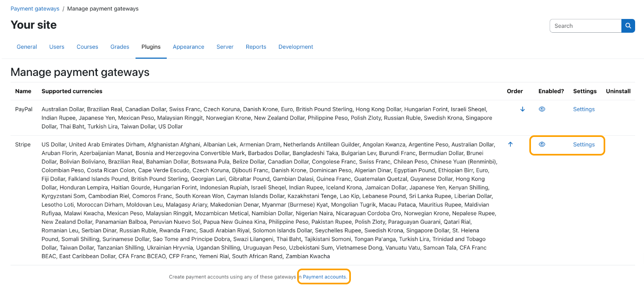The height and width of the screenshot is (290, 644).
Task: Go to Payment gateways breadcrumb
Action: tap(35, 8)
